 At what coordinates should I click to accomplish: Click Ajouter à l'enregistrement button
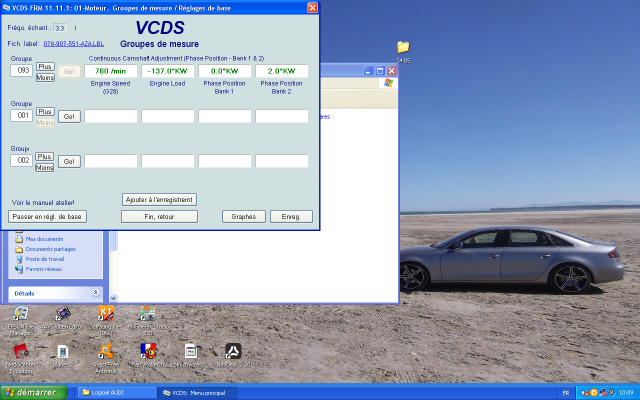159,199
